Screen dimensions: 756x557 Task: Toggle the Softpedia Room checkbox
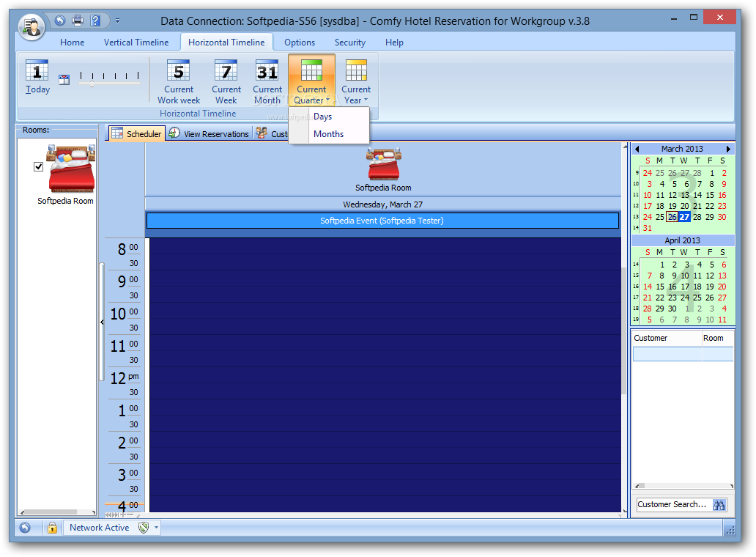pyautogui.click(x=39, y=167)
